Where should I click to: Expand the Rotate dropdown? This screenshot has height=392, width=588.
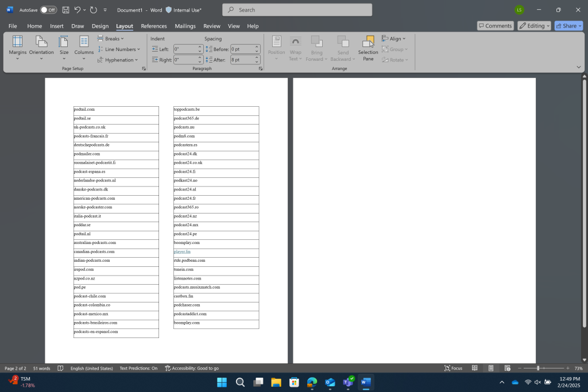(x=395, y=60)
